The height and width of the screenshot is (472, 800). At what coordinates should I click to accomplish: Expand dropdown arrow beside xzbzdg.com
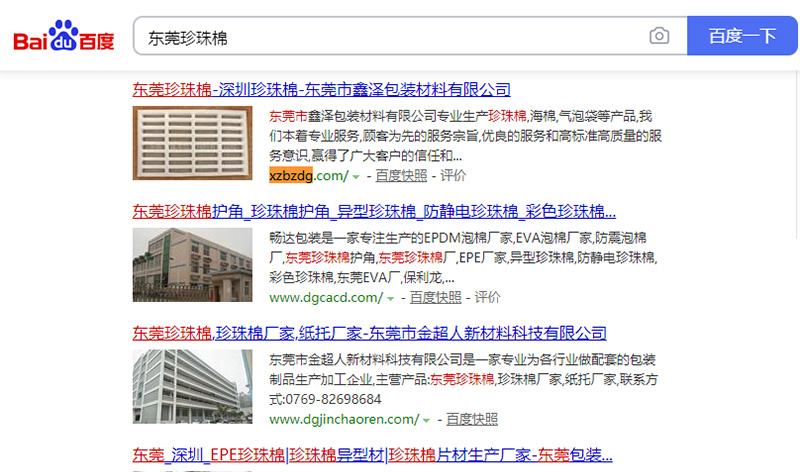pos(356,177)
